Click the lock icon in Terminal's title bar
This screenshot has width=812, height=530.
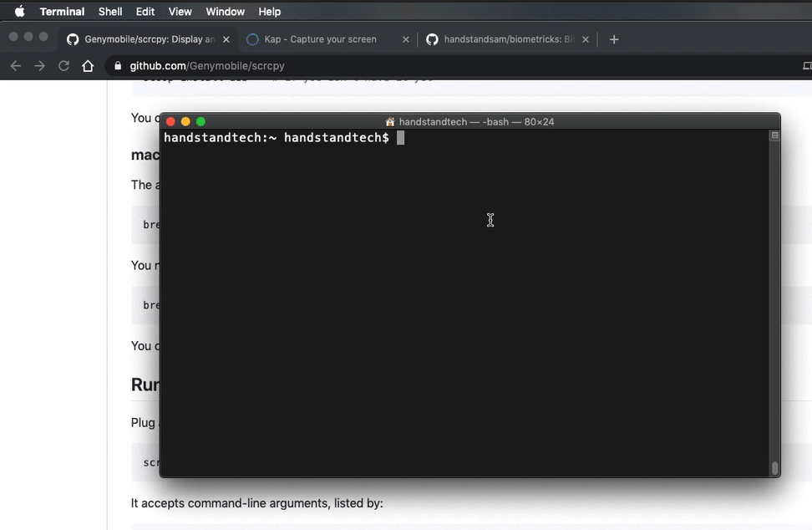point(389,121)
